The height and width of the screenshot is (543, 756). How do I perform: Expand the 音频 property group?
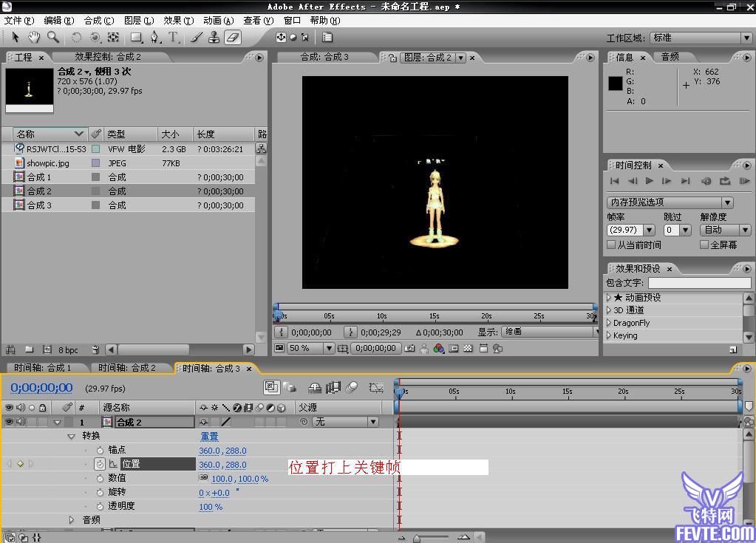click(72, 520)
